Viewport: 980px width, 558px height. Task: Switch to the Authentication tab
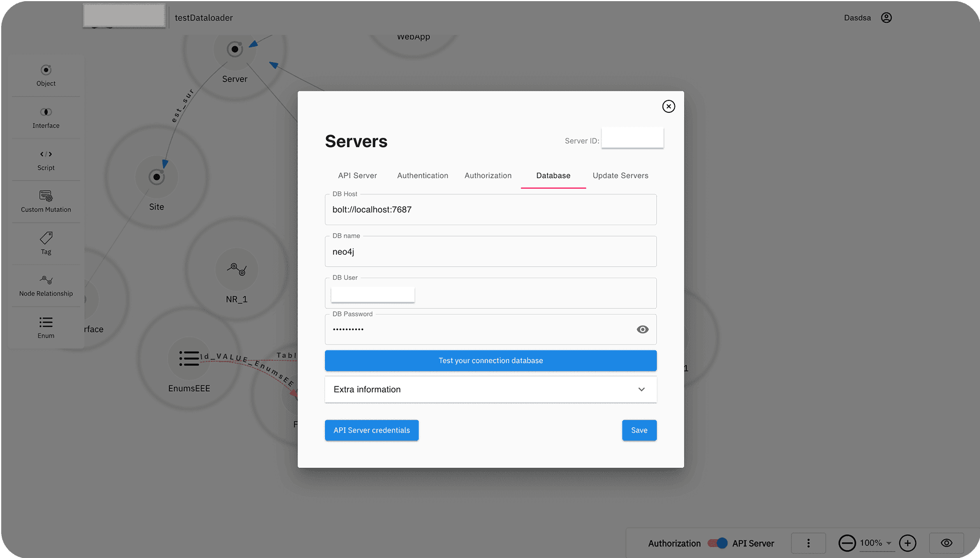(x=422, y=176)
